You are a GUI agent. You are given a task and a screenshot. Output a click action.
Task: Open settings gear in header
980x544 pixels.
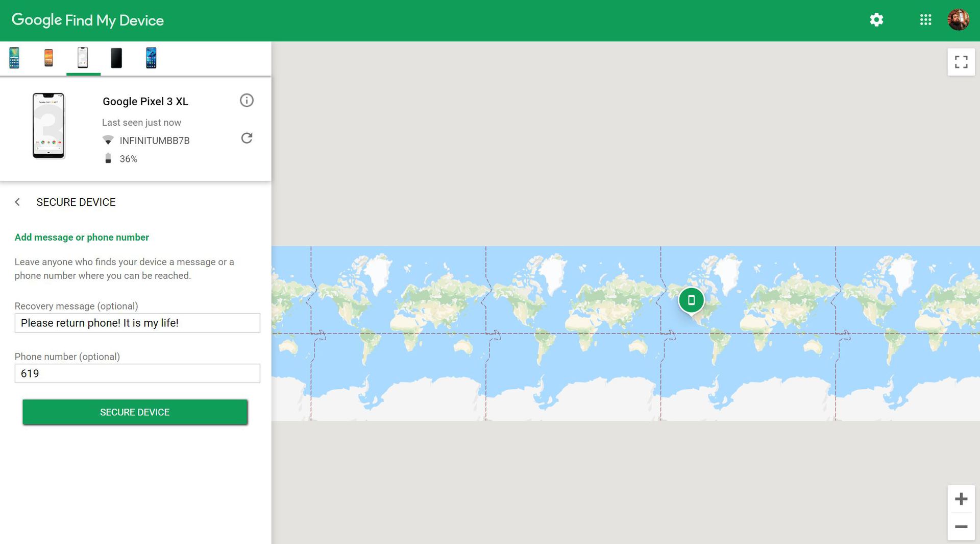tap(876, 20)
